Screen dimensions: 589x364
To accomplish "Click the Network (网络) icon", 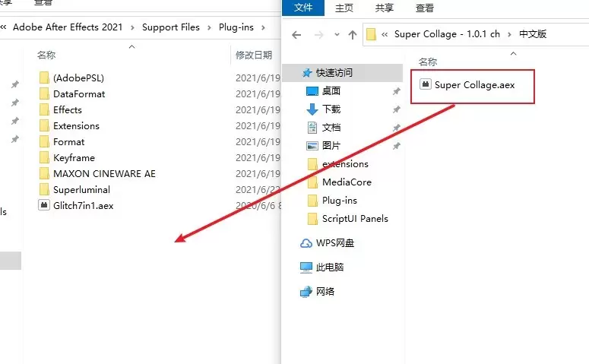I will 306,292.
